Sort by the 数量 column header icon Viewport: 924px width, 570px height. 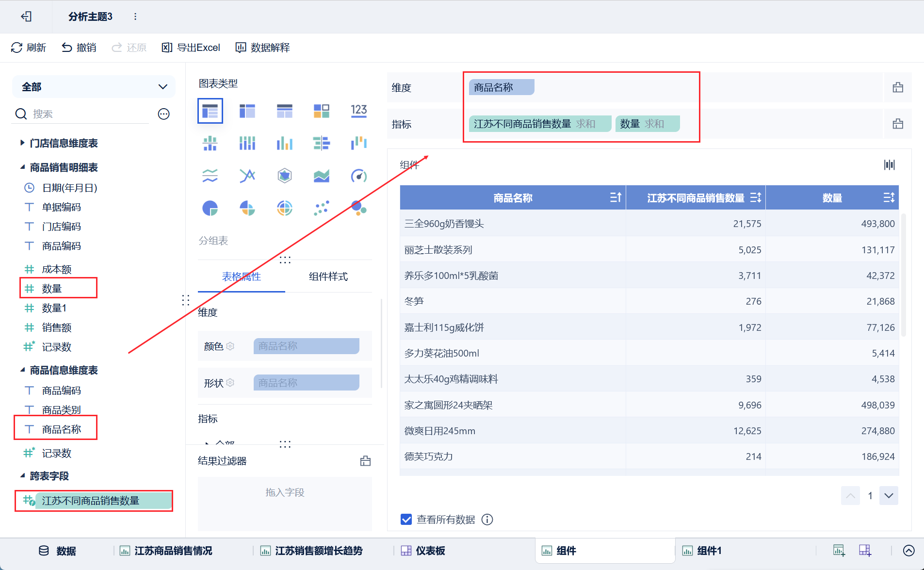click(889, 197)
